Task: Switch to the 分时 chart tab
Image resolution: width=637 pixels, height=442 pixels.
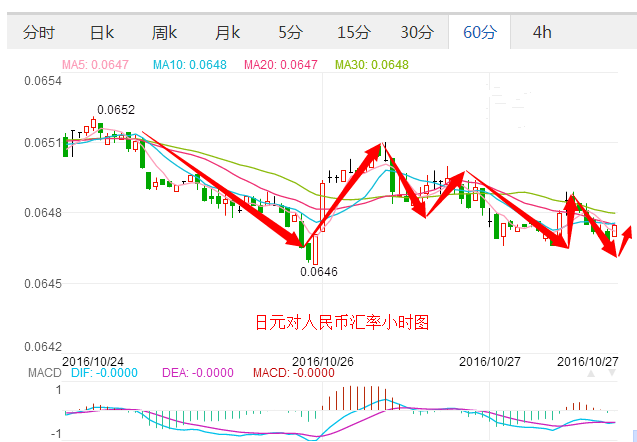Action: click(39, 32)
